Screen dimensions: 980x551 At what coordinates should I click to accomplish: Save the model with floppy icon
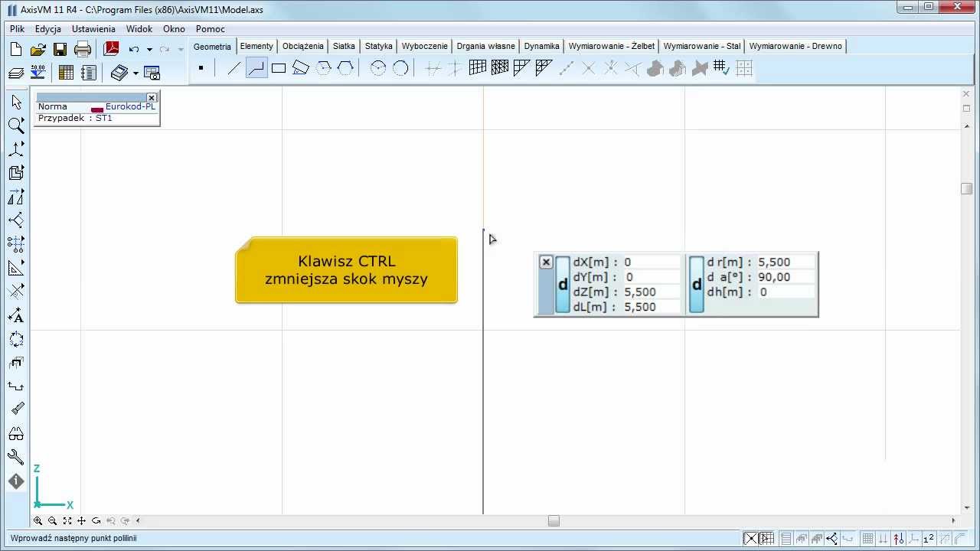60,50
